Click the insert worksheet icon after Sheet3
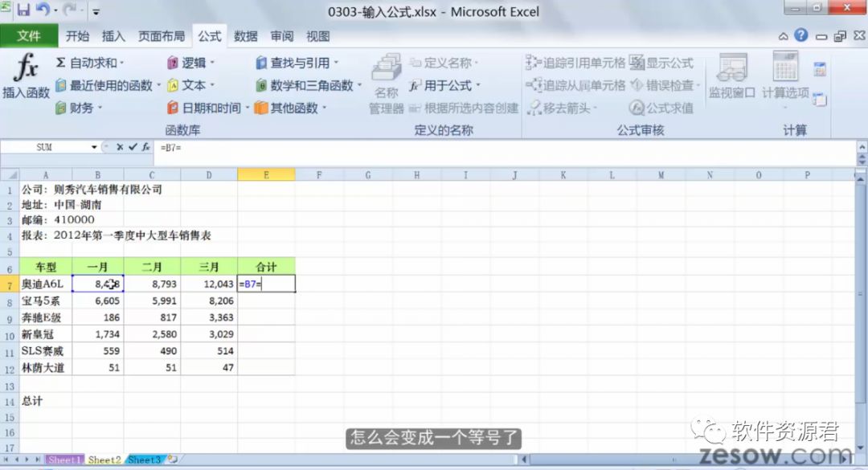The image size is (868, 470). coord(173,460)
